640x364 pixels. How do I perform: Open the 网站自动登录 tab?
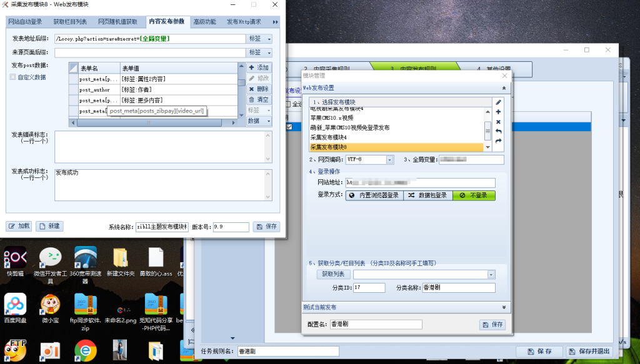[26, 21]
